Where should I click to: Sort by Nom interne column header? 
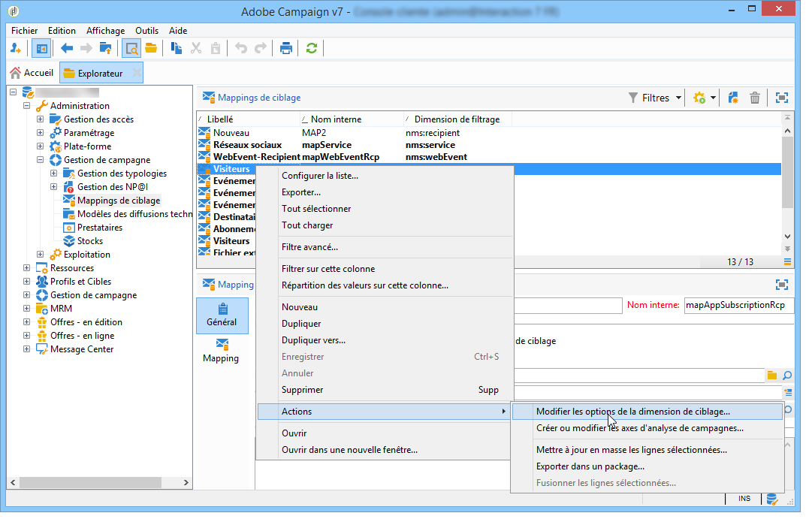point(352,119)
